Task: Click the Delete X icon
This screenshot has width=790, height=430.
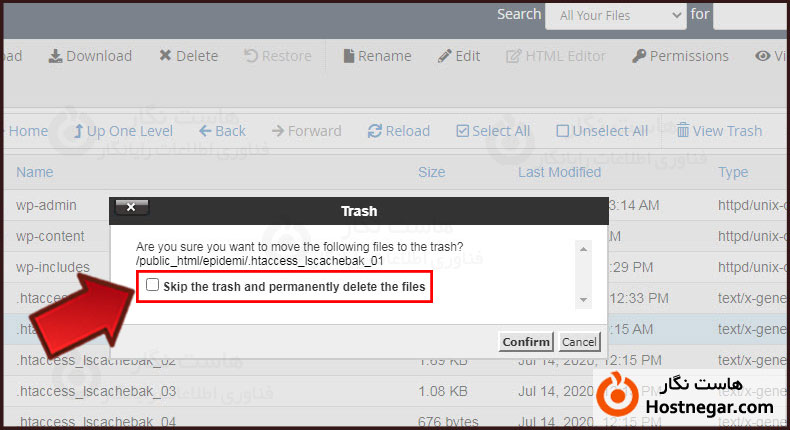Action: pos(188,56)
